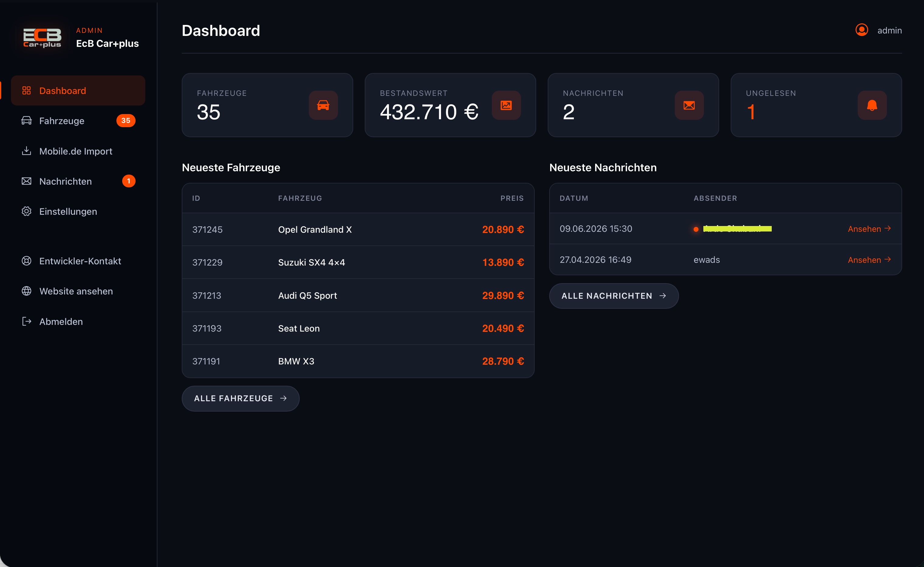Click the PREIS column header
This screenshot has width=924, height=567.
pyautogui.click(x=512, y=198)
